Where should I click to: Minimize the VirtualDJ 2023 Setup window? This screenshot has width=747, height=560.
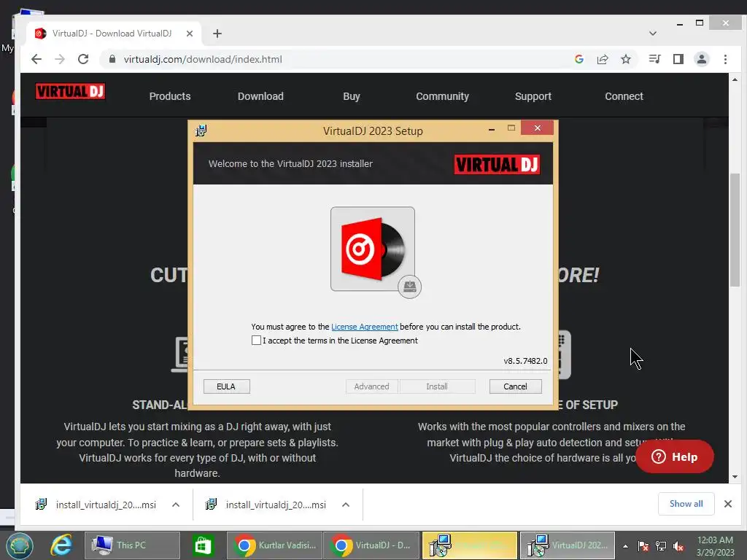491,128
